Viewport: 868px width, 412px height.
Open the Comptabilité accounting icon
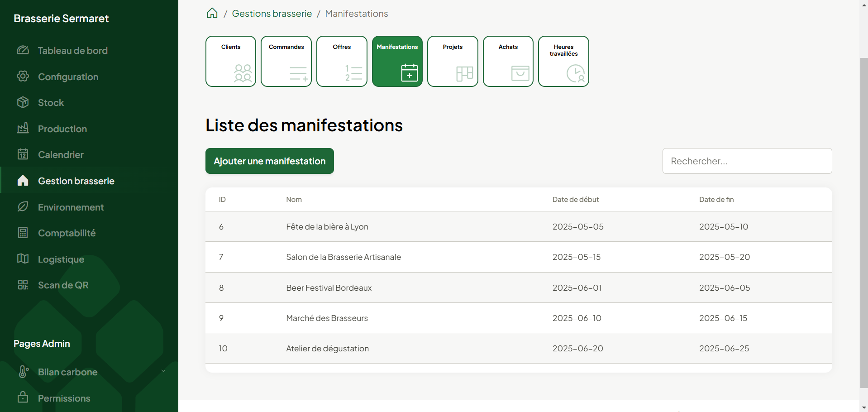(x=23, y=232)
